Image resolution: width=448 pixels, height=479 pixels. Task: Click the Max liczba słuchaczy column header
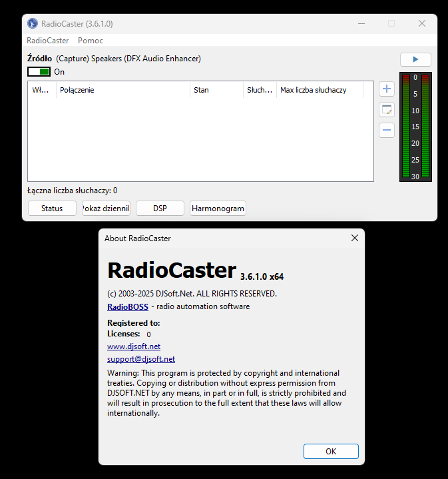(320, 90)
